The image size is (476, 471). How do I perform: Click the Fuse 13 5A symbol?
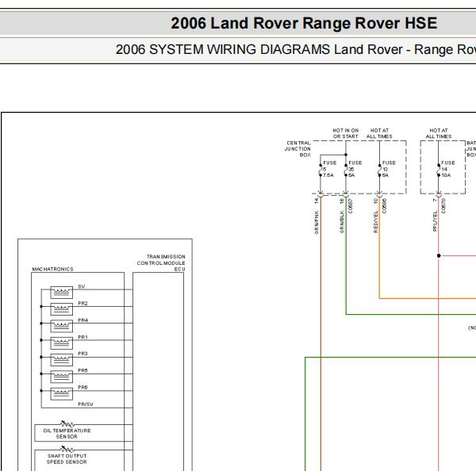click(379, 170)
